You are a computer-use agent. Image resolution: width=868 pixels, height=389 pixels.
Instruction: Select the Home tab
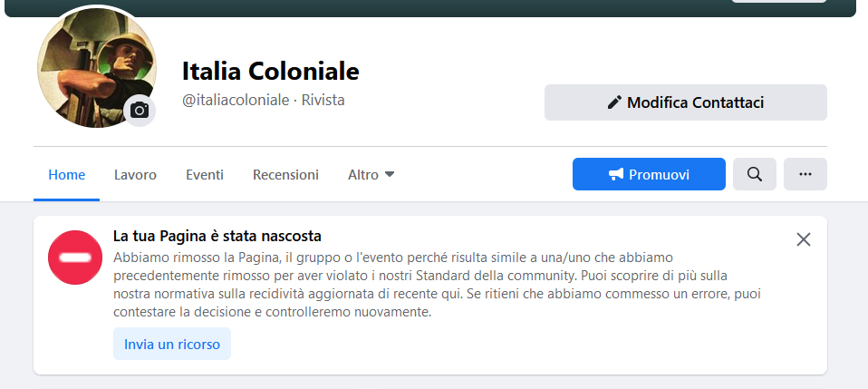[66, 174]
